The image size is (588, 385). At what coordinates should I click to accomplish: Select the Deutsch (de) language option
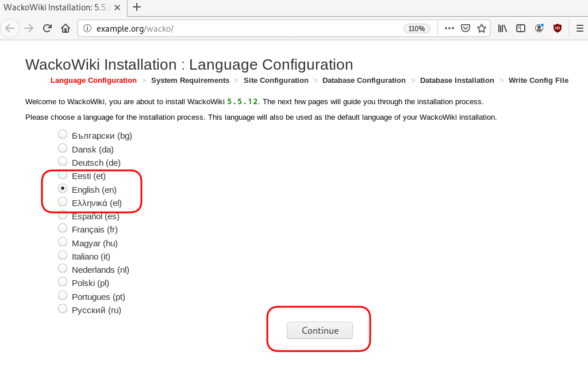click(x=63, y=162)
